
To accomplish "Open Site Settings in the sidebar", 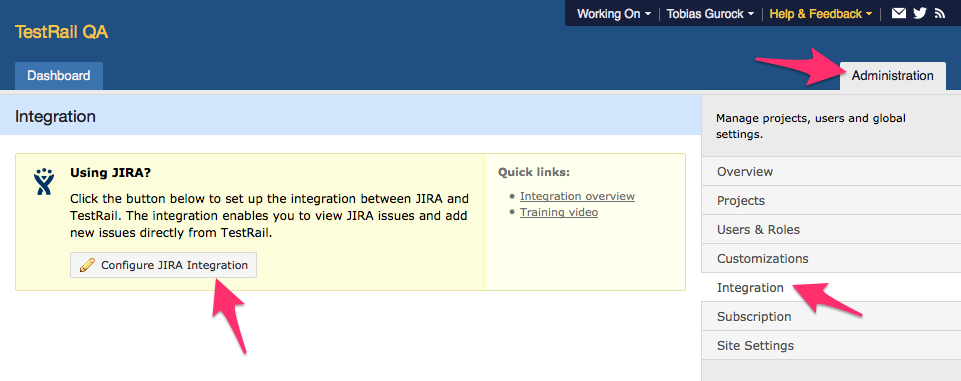I will tap(831, 345).
